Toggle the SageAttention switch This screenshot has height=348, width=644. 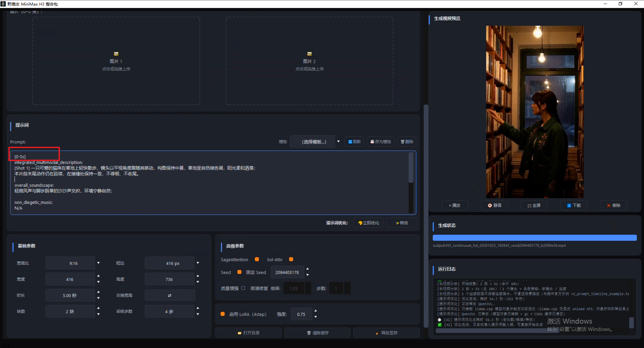(257, 259)
